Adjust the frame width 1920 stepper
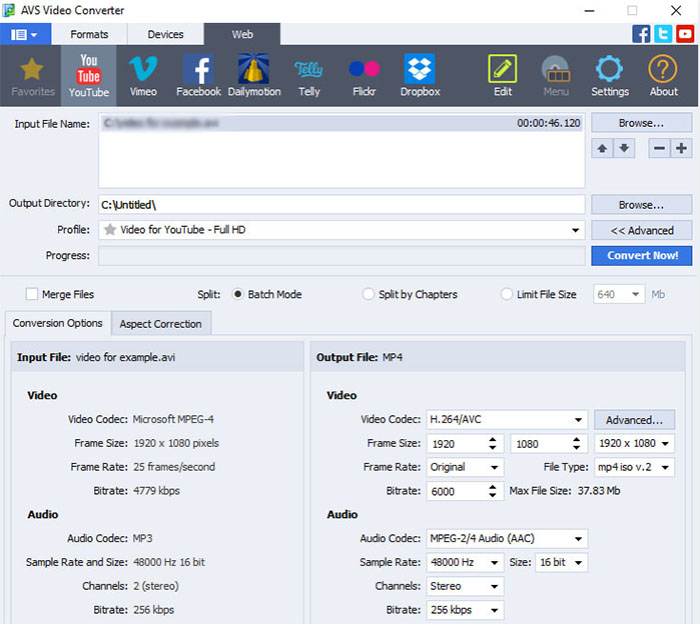Image resolution: width=700 pixels, height=624 pixels. tap(492, 444)
